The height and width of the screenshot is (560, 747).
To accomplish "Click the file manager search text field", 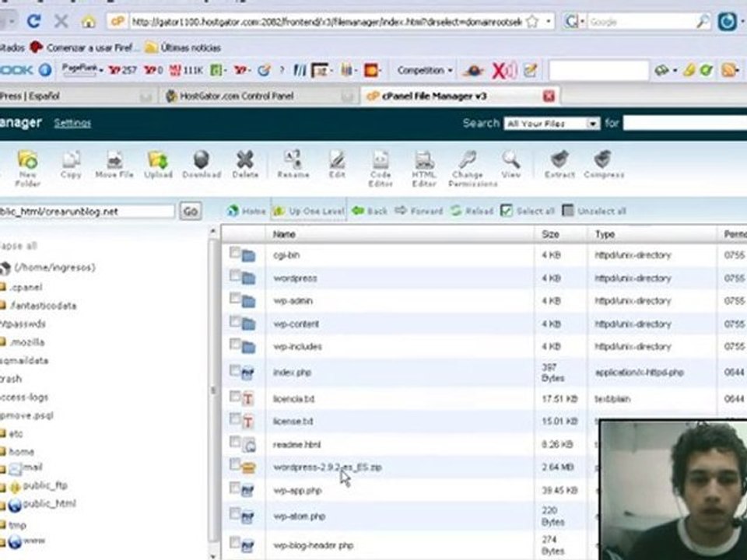I will (x=685, y=124).
